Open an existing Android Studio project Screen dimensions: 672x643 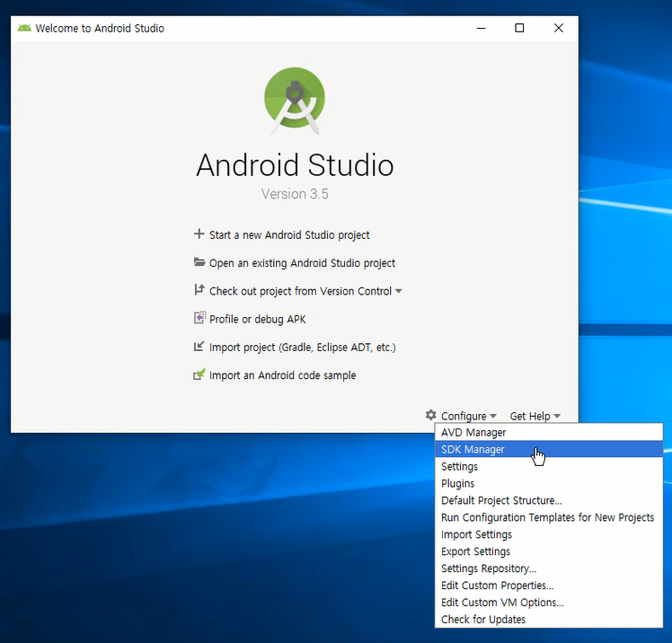point(302,263)
